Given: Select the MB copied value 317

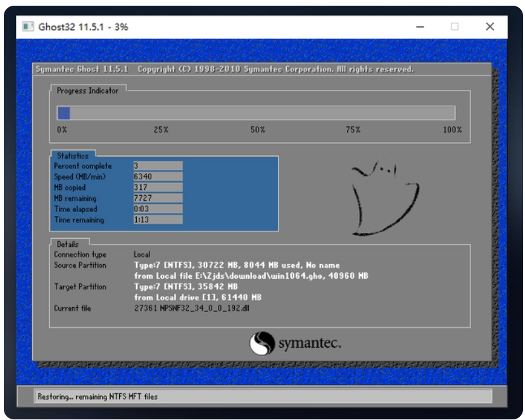Looking at the screenshot, I should 158,188.
